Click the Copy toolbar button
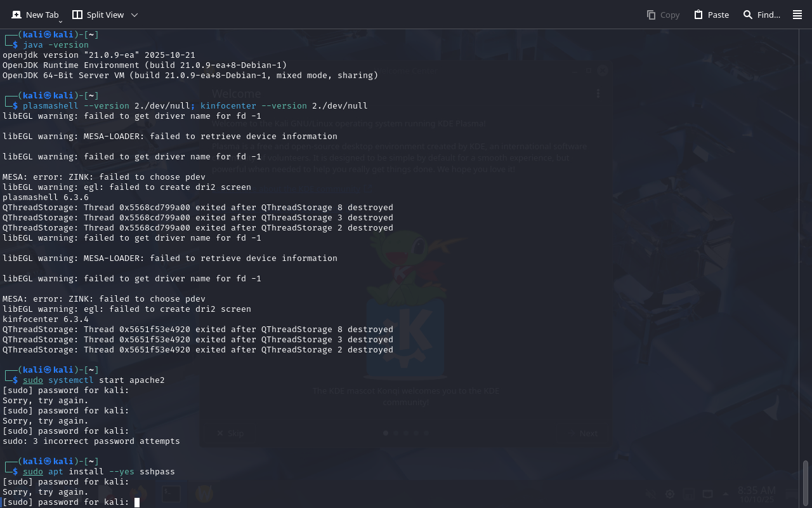Viewport: 812px width, 508px height. (663, 15)
